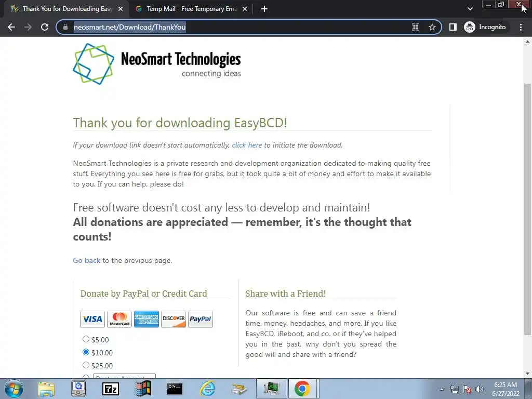Viewport: 532px width, 399px height.
Task: Select the $10.00 donation option
Action: pyautogui.click(x=86, y=352)
